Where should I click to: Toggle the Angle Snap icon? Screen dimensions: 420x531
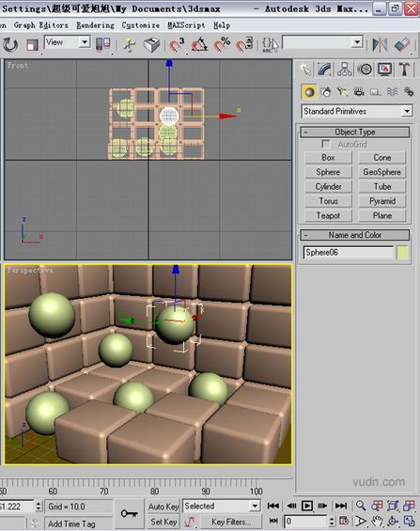tap(199, 44)
